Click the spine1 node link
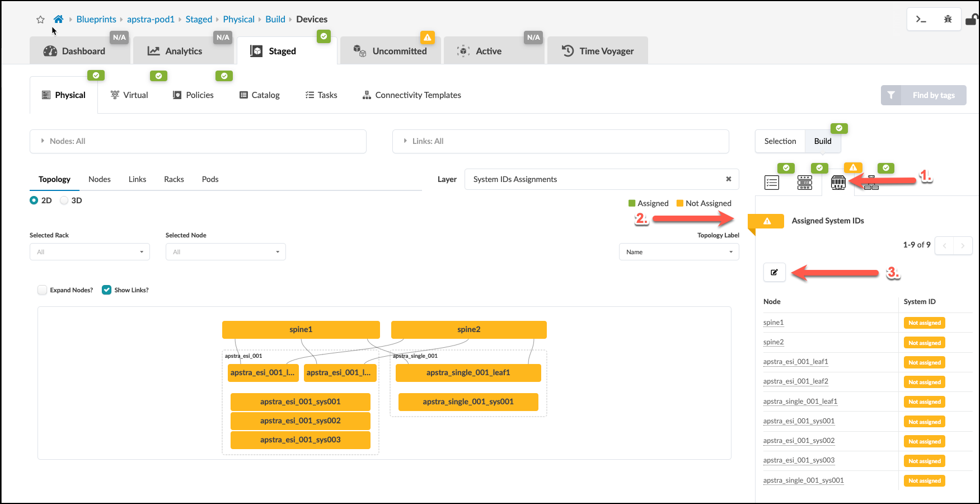This screenshot has width=980, height=504. 773,323
